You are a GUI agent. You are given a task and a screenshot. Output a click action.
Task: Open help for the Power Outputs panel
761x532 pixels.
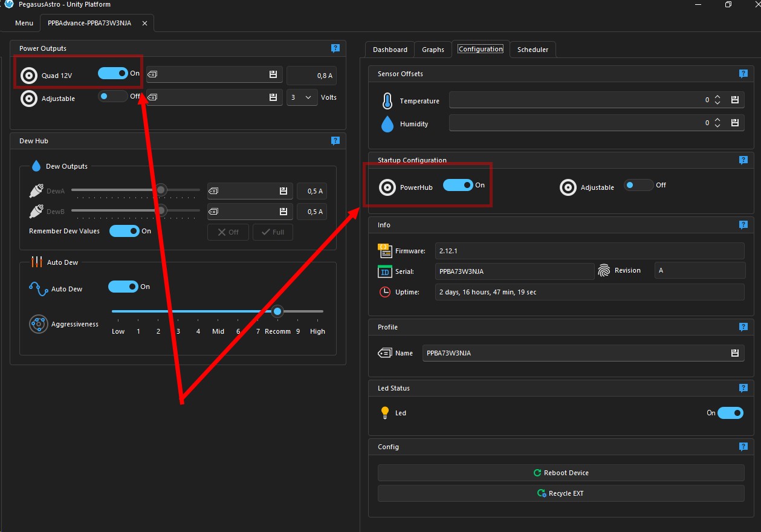tap(335, 48)
